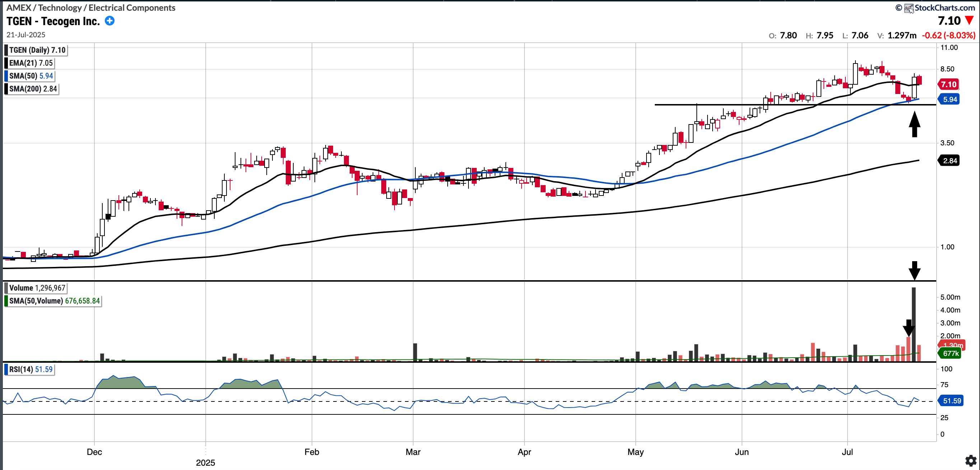This screenshot has height=470, width=980.
Task: Click the up arrow annotation below the candles
Action: point(914,124)
